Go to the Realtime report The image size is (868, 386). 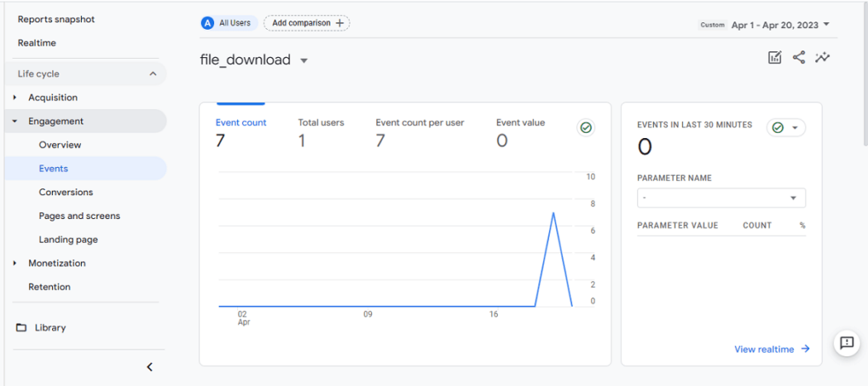[36, 43]
